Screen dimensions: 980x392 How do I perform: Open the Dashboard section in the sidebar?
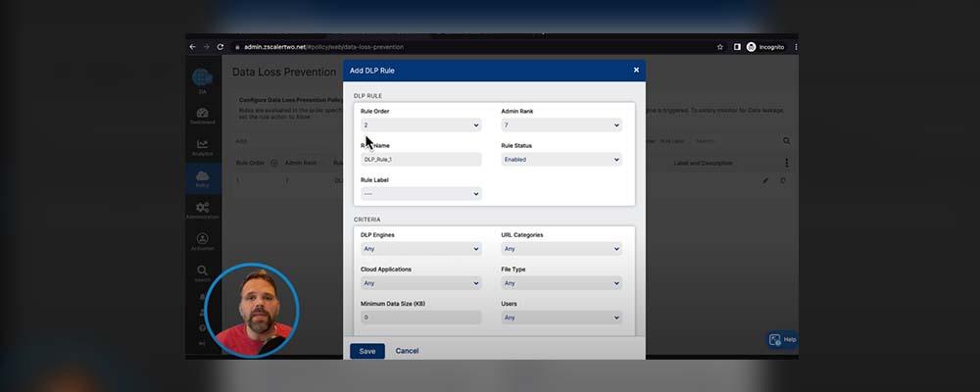tap(203, 116)
